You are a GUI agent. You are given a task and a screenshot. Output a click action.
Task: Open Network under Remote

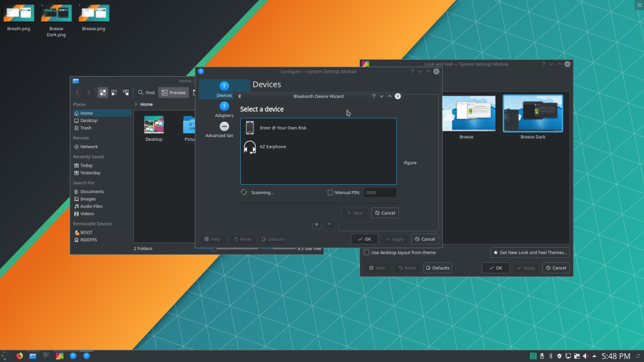[x=101, y=146]
